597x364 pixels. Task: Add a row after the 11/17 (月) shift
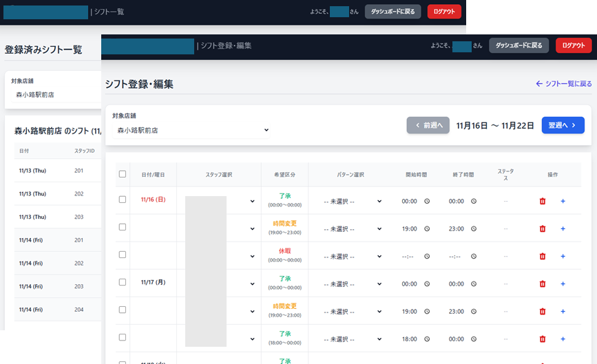[x=563, y=283]
